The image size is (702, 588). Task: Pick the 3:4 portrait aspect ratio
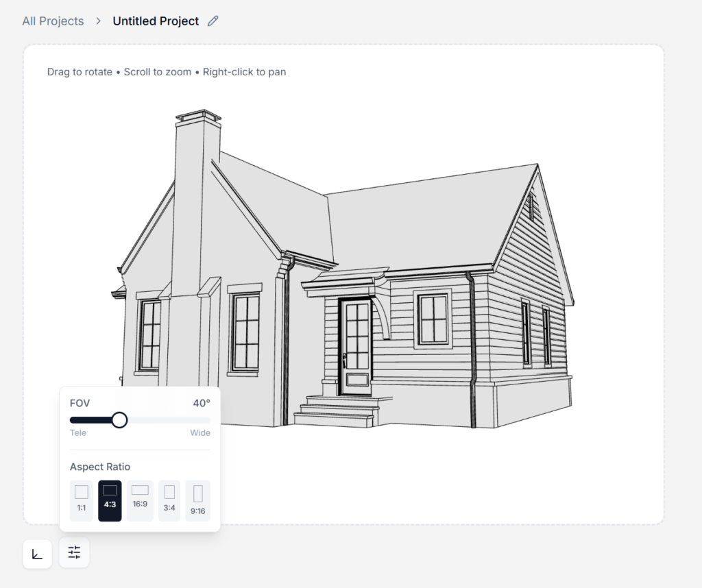coord(169,500)
